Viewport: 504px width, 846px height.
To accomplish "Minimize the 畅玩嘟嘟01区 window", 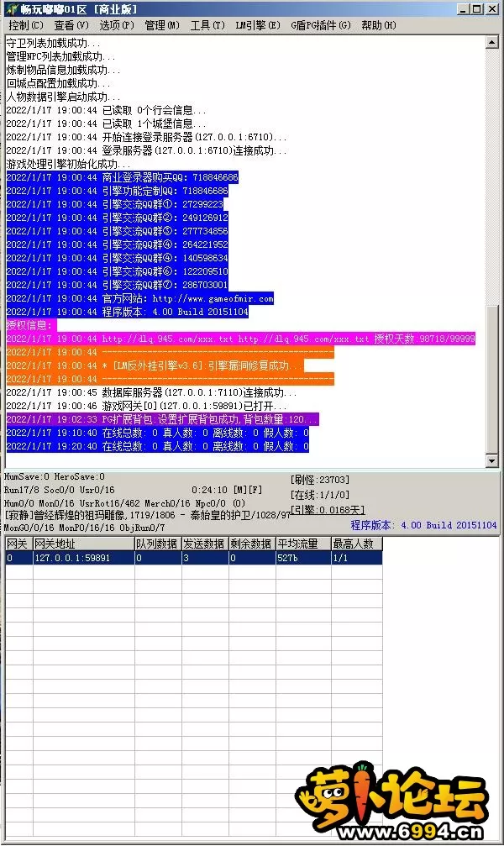I will coord(463,9).
